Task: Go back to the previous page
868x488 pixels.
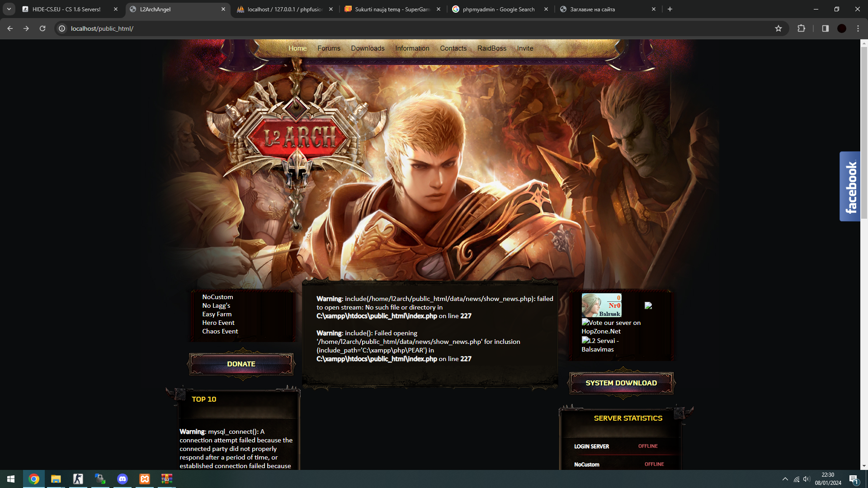Action: (10, 28)
